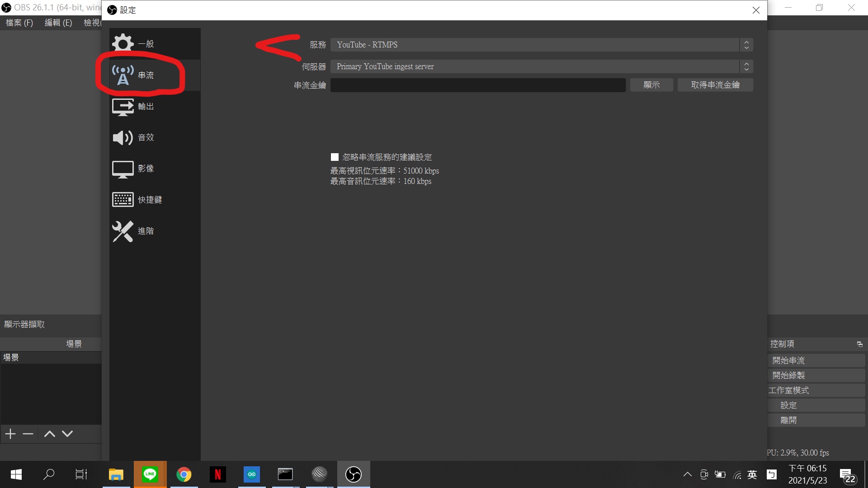Open Task View on the taskbar
Viewport: 868px width, 488px height.
point(81,474)
